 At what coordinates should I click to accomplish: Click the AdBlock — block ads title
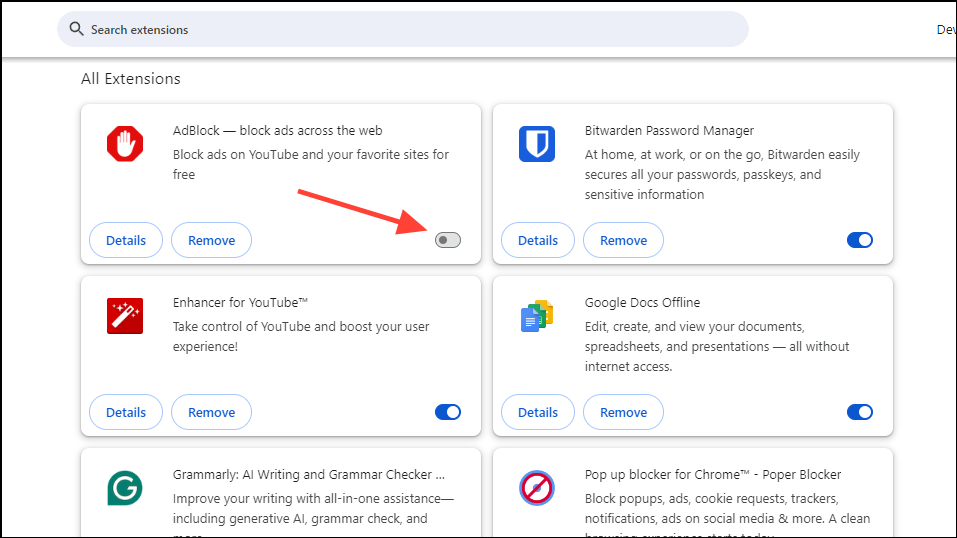(278, 131)
